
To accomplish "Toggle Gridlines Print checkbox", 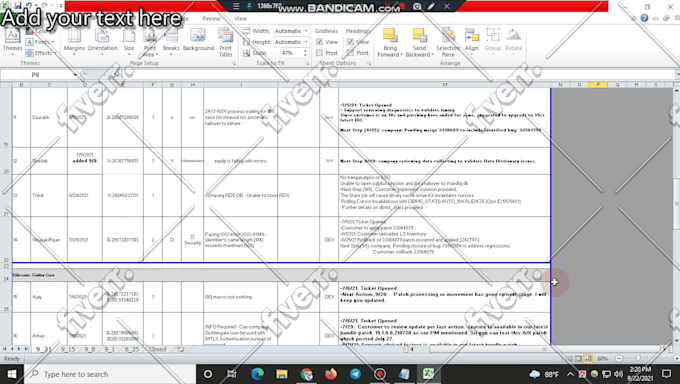I will pos(320,53).
